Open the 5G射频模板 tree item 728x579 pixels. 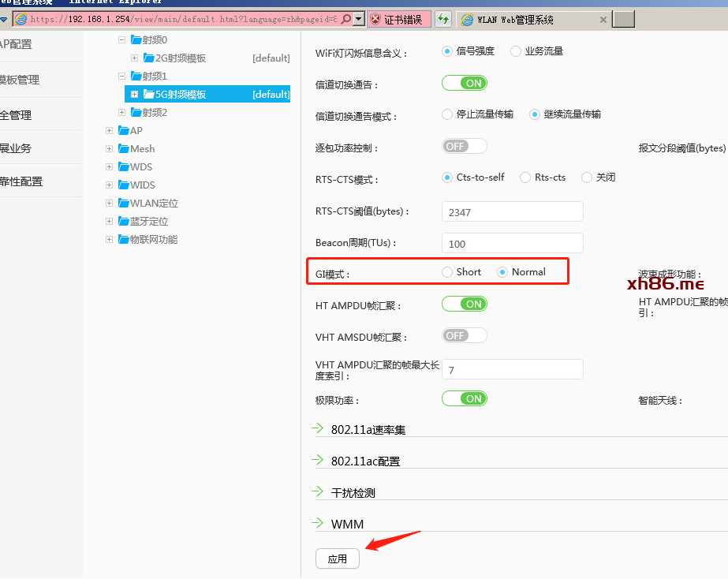coord(174,95)
